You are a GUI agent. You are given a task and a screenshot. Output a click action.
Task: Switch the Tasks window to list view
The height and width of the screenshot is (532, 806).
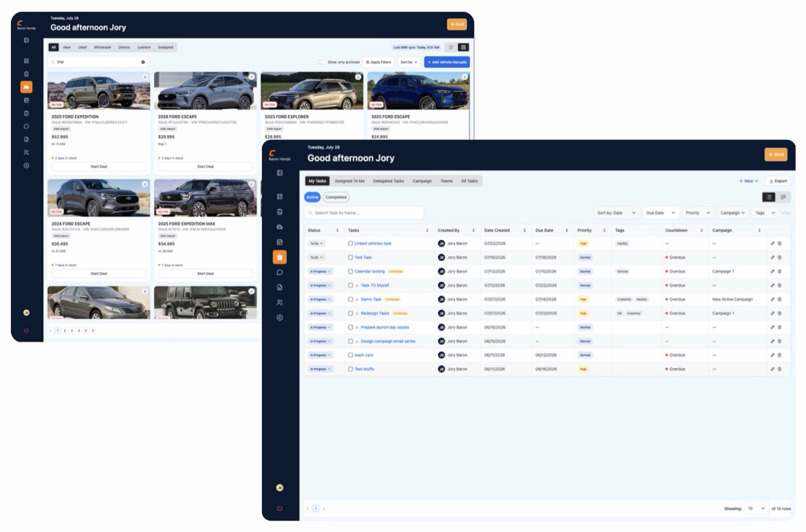769,197
